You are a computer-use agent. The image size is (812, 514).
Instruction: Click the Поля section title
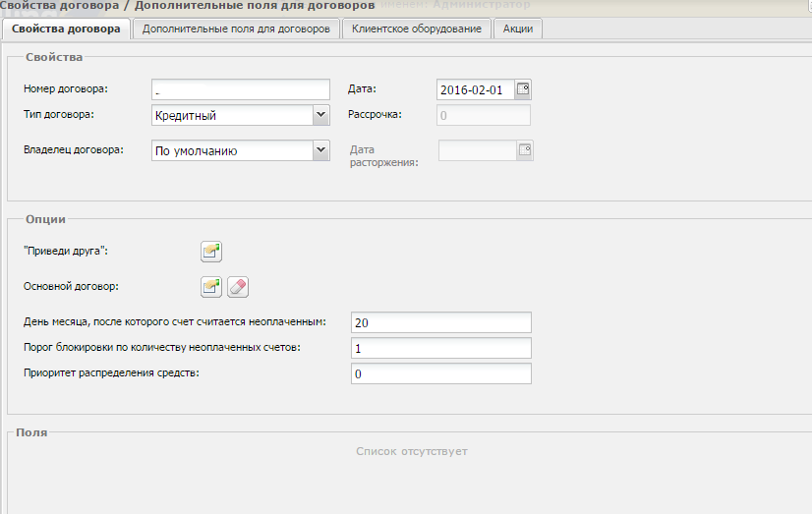tap(31, 432)
